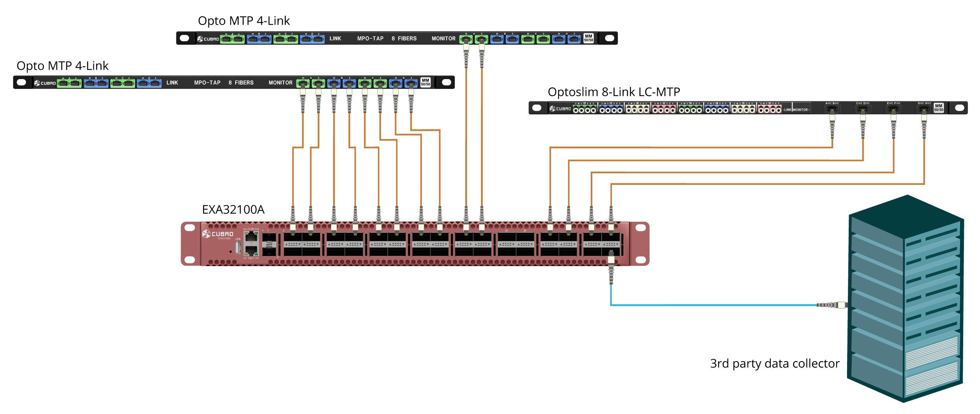Click the SFP port labeled 1 on the EXA32100A
This screenshot has height=414, width=980.
coord(269,237)
